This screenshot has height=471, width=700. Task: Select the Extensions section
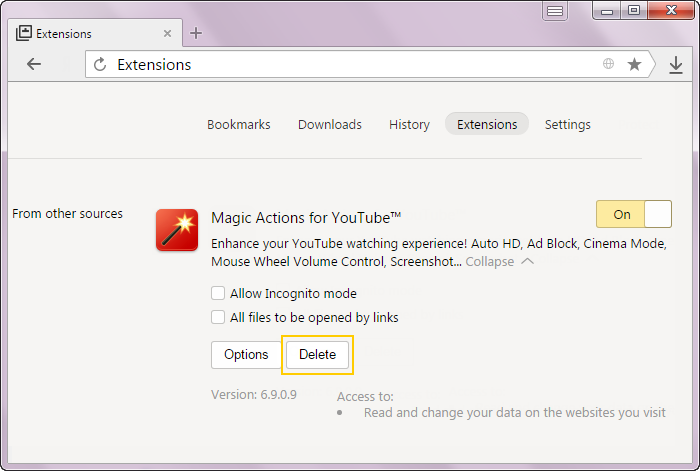pyautogui.click(x=487, y=124)
